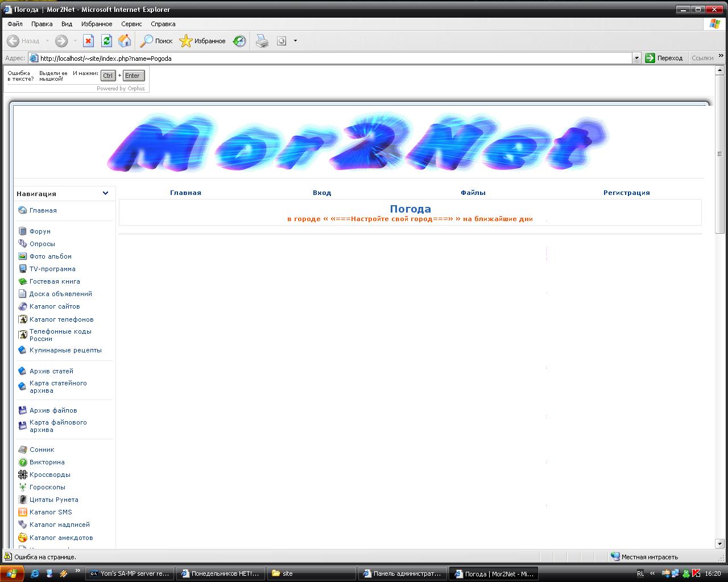Image resolution: width=728 pixels, height=582 pixels.
Task: Collapse the Навигация panel chevron
Action: coord(105,193)
